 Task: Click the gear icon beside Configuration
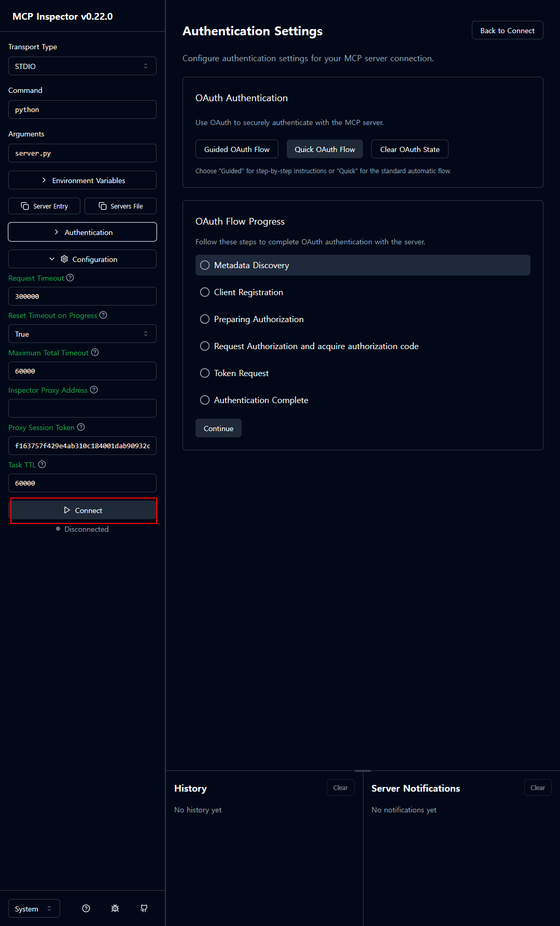click(64, 259)
